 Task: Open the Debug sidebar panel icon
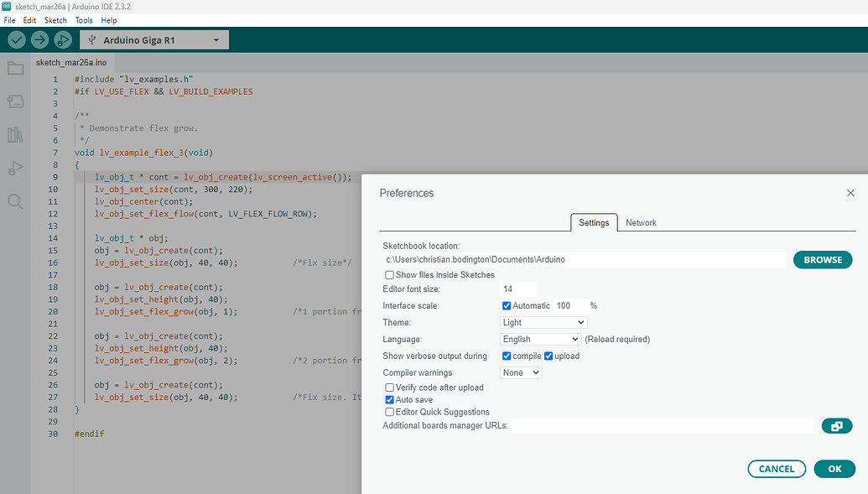[15, 168]
